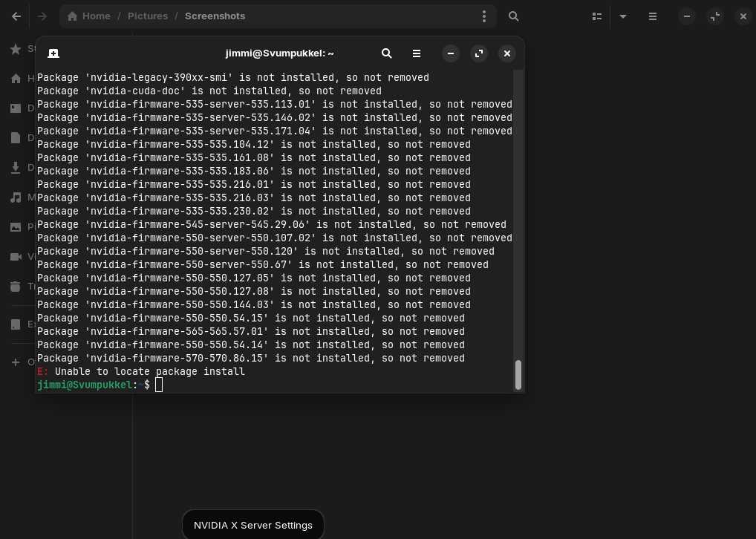This screenshot has width=756, height=539.
Task: Click the NVIDIA X Server Settings label
Action: pos(253,525)
